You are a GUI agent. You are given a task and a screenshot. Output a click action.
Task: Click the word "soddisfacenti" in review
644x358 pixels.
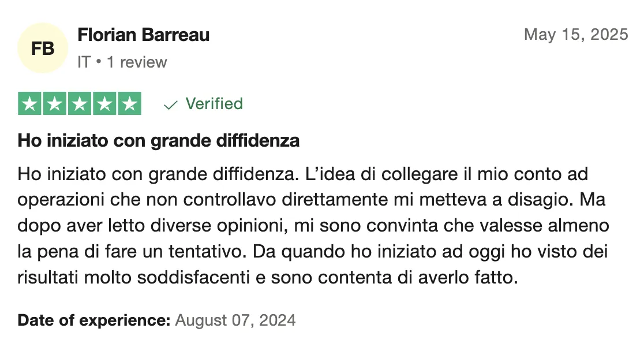[193, 277]
